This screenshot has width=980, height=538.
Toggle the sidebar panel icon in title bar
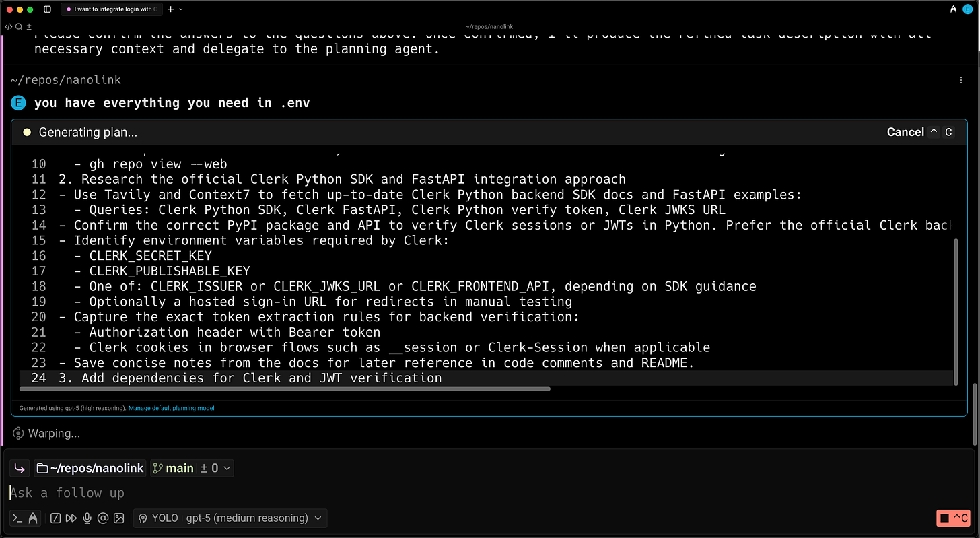point(47,9)
